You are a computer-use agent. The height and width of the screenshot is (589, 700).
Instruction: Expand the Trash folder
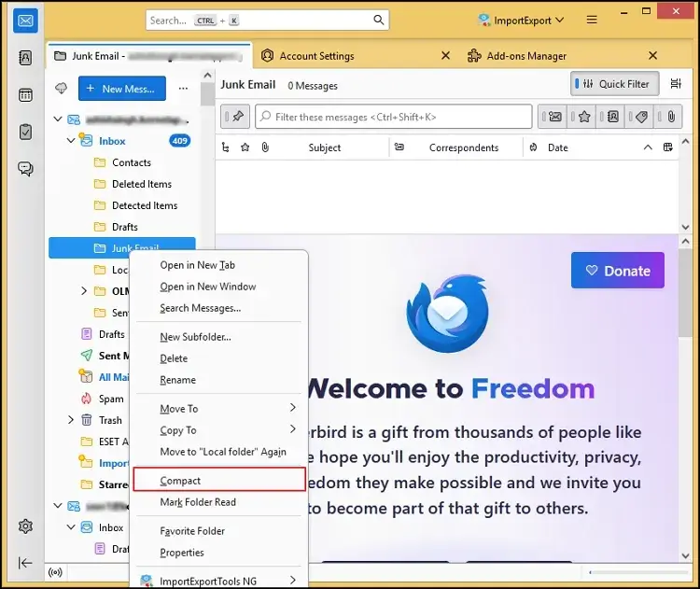pyautogui.click(x=71, y=420)
